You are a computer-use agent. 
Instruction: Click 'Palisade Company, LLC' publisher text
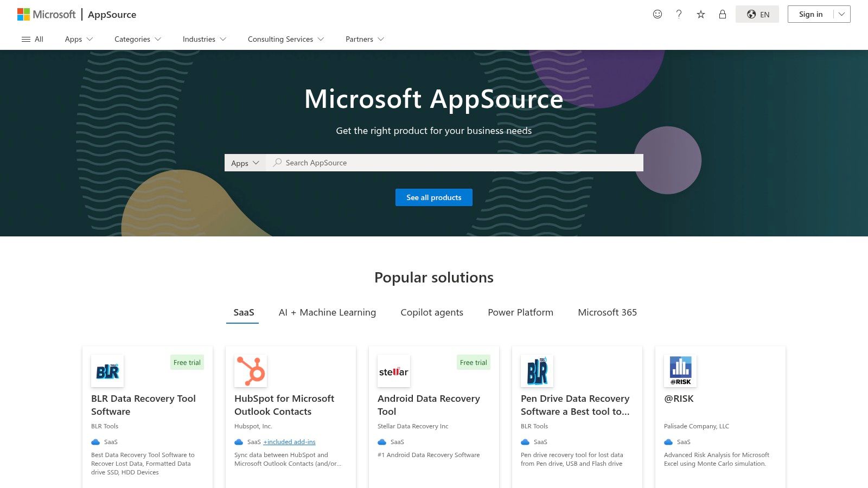pyautogui.click(x=697, y=426)
